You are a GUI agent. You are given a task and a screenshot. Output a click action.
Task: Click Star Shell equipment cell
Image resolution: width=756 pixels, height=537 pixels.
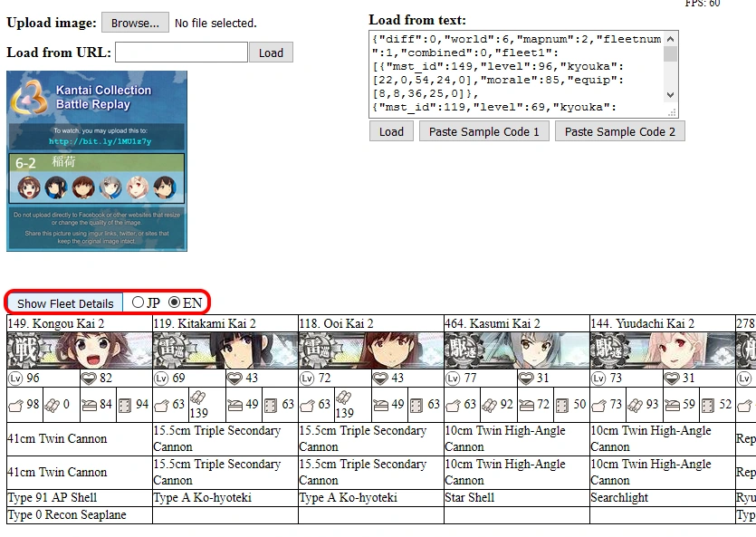point(516,497)
